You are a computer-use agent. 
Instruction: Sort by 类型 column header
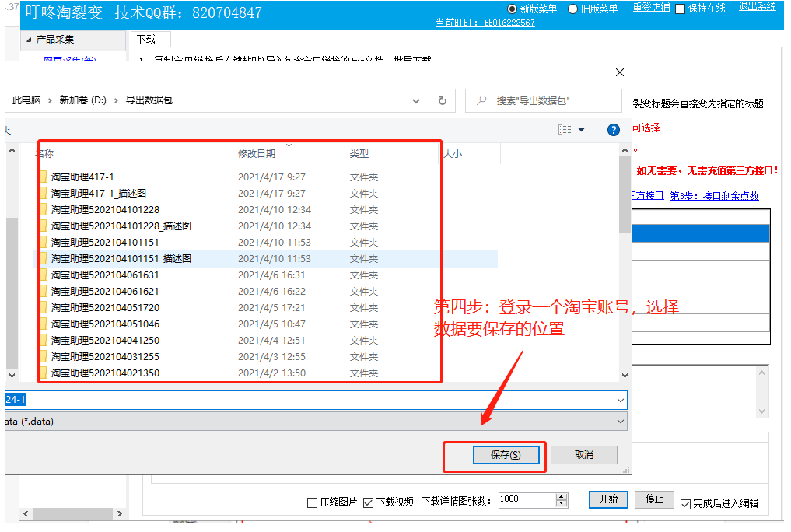(x=359, y=153)
